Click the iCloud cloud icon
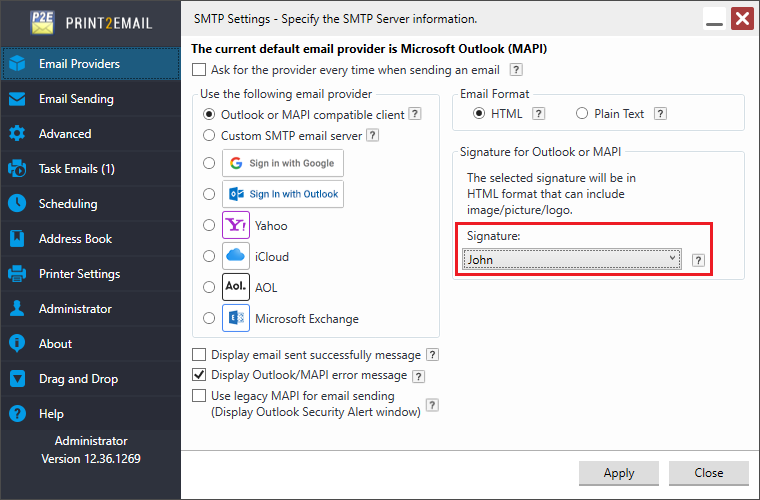760x500 pixels. point(236,256)
